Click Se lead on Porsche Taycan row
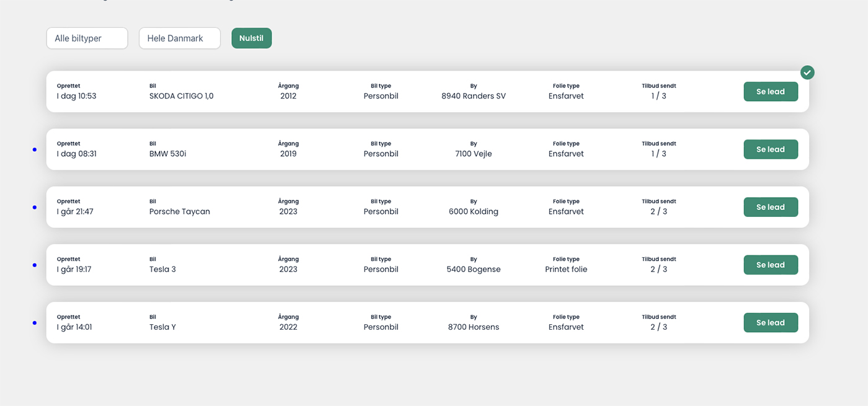The width and height of the screenshot is (868, 406). [x=770, y=207]
